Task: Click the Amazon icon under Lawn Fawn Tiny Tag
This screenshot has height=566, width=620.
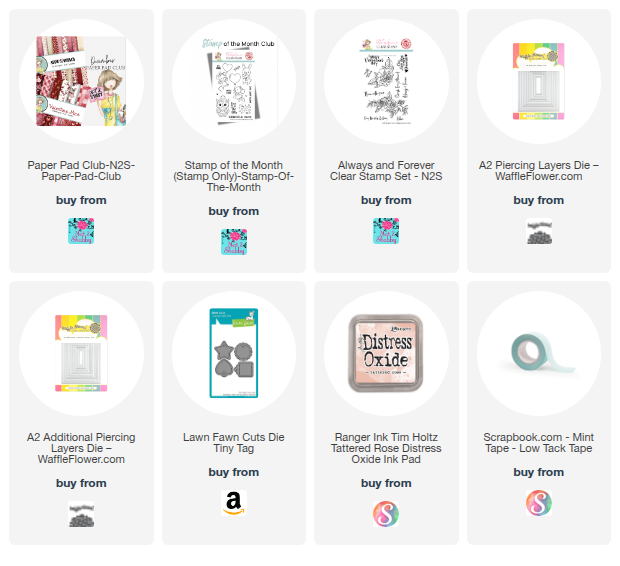Action: pyautogui.click(x=234, y=503)
